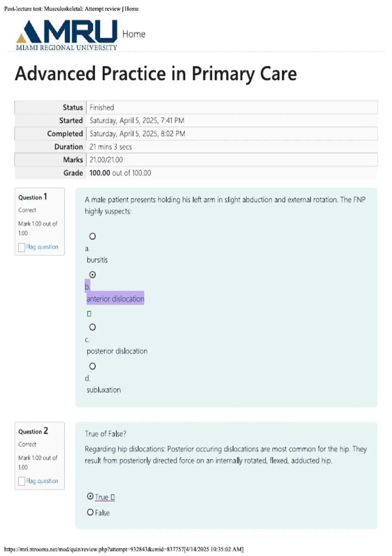This screenshot has height=556, width=392.
Task: Open the Home link beside logo
Action: 134,34
